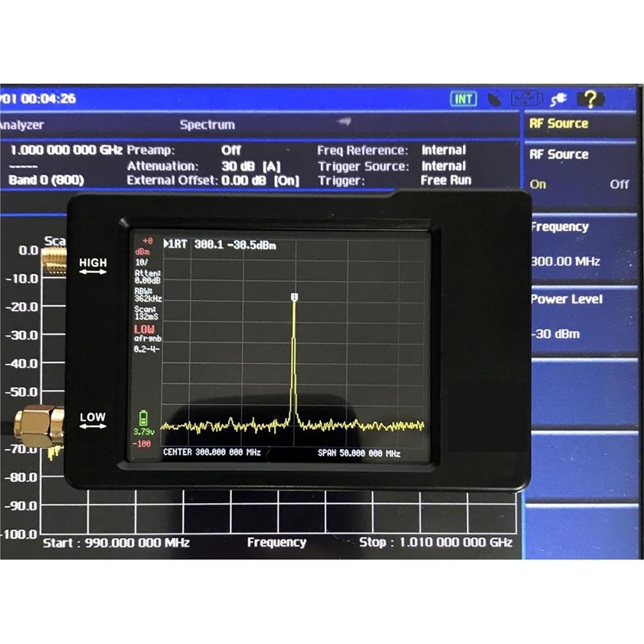Select the 1.000 000 000 GHz center frequency
This screenshot has height=644, width=644.
66,150
